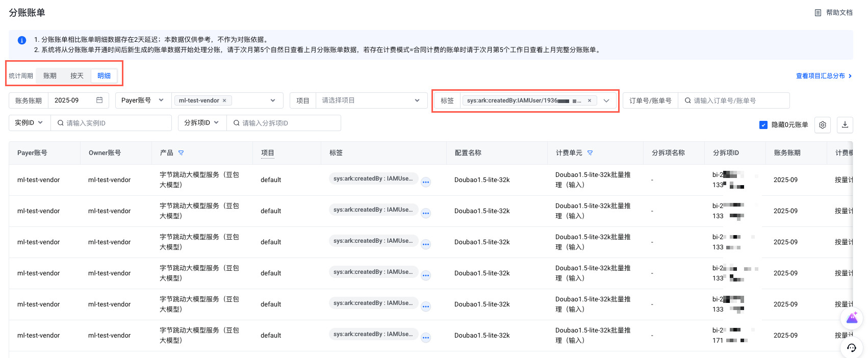Remove the sys:ark:createdBy tag filter chip
The image size is (868, 358).
pos(590,100)
